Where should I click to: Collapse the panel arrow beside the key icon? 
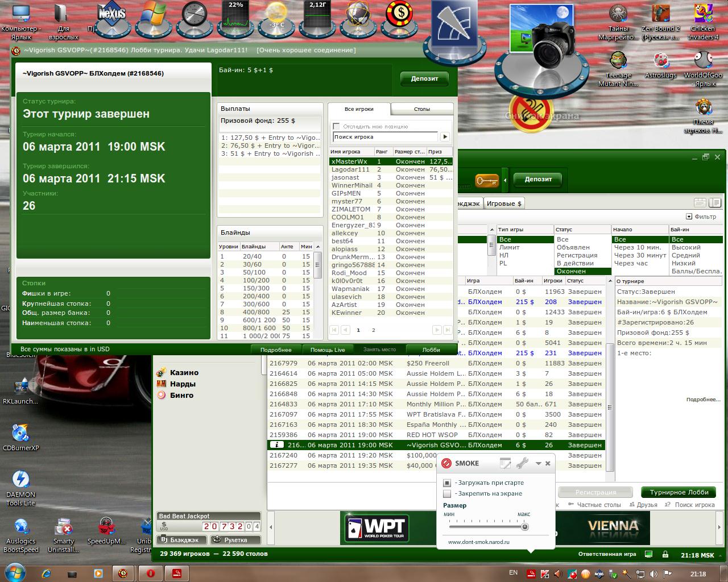point(504,180)
